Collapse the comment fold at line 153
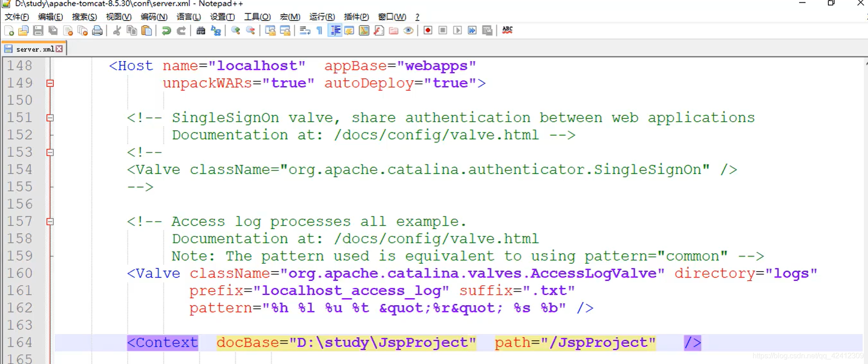868x364 pixels. (50, 153)
